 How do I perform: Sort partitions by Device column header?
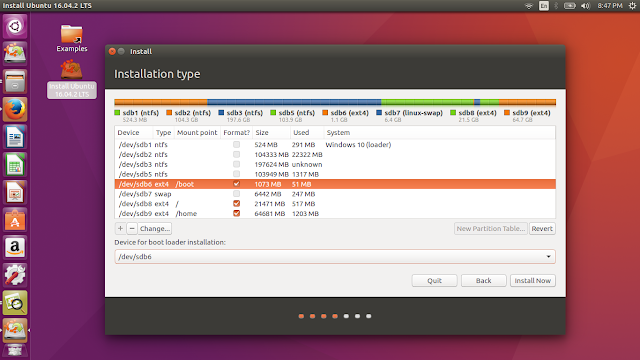pyautogui.click(x=134, y=133)
